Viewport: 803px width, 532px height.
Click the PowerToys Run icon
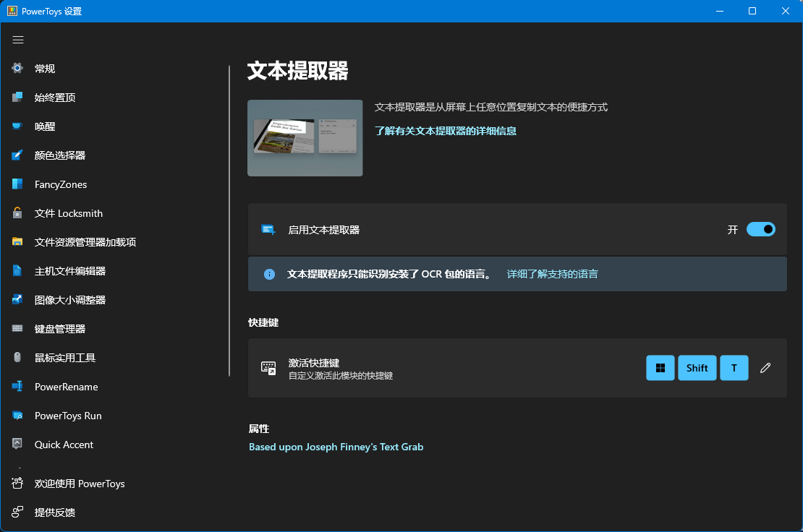17,416
